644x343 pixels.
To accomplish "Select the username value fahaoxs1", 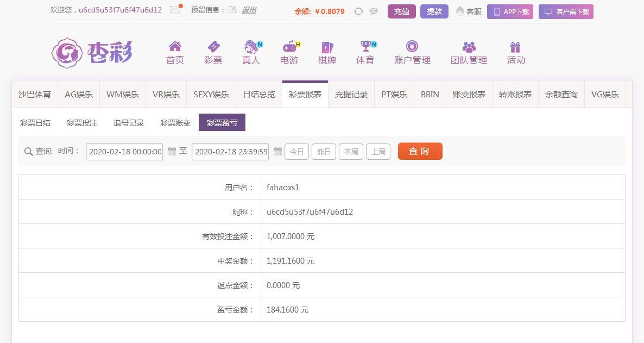I will coord(283,188).
